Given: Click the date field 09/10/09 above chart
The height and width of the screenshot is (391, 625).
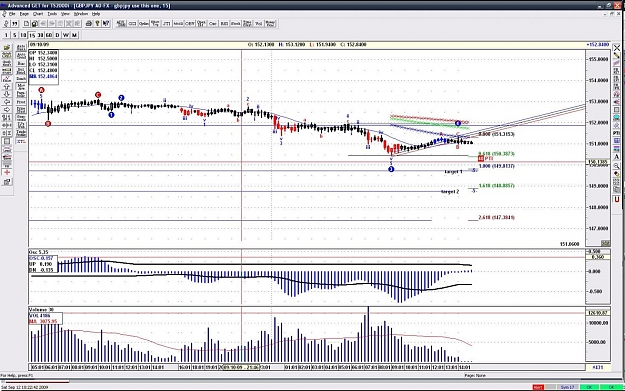Looking at the screenshot, I should [x=39, y=45].
